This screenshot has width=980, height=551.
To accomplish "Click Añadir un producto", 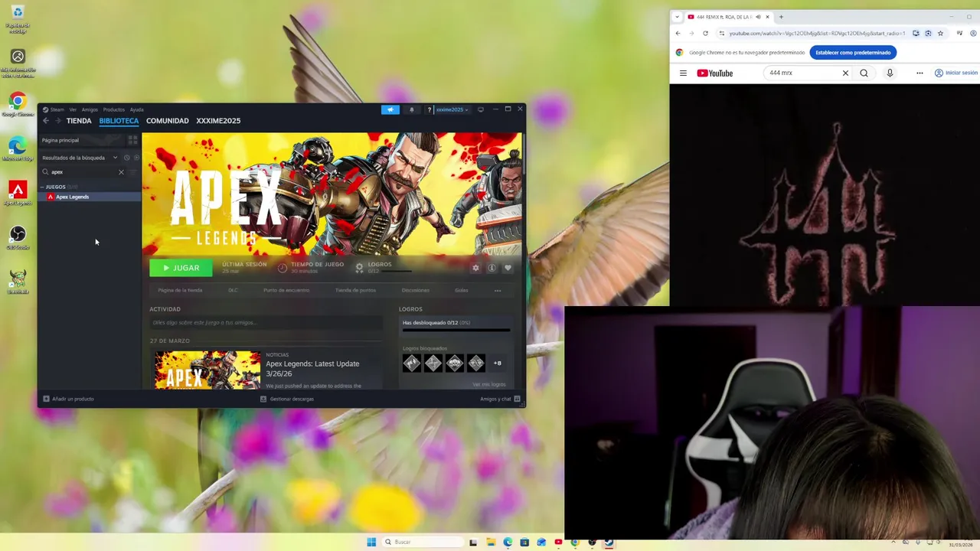I will [69, 399].
